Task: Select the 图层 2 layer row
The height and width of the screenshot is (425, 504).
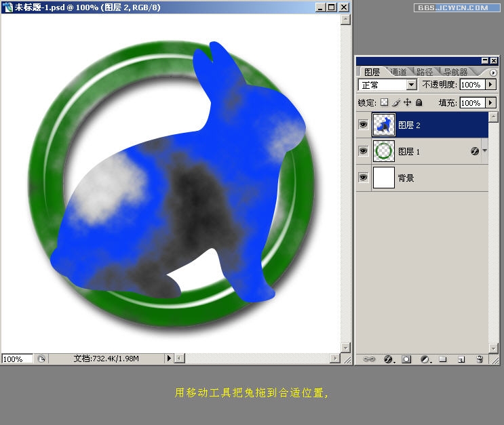Action: 422,125
